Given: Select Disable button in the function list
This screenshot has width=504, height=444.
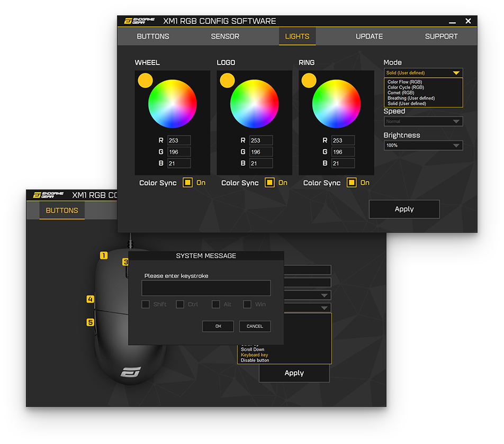Looking at the screenshot, I should point(255,360).
